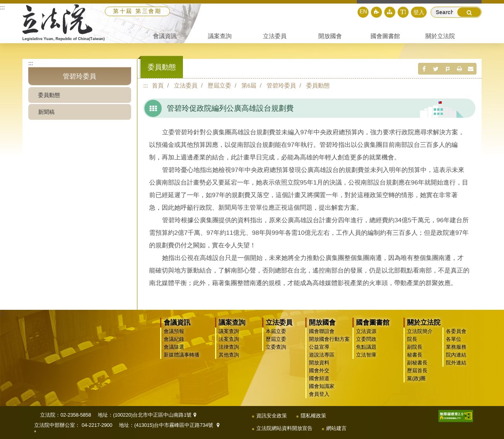Viewport: 504px width, 439px height.
Task: Open footer link 院外連結
Action: [x=456, y=363]
